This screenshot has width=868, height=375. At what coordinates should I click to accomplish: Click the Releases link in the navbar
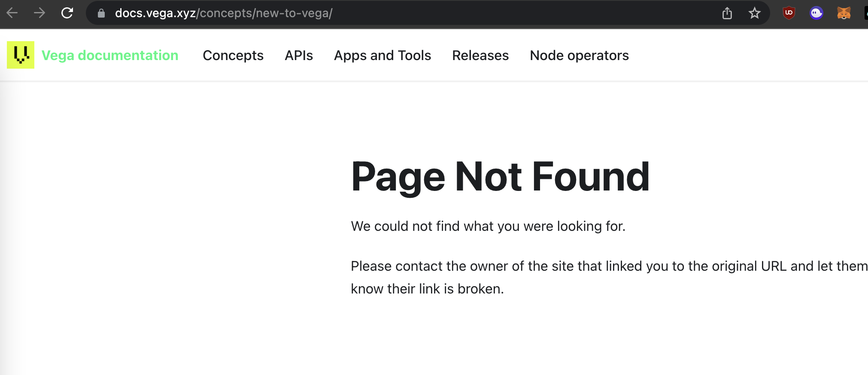[480, 55]
